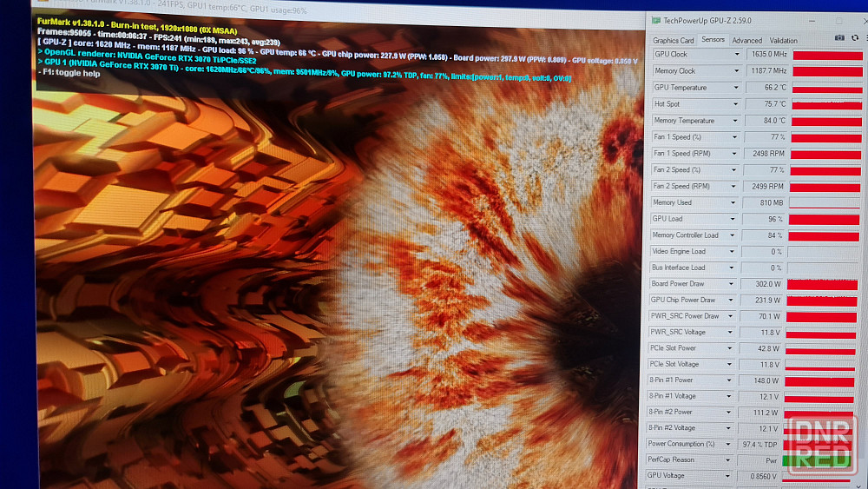Click the GPU Clock red history graph
This screenshot has width=868, height=489.
coord(827,55)
